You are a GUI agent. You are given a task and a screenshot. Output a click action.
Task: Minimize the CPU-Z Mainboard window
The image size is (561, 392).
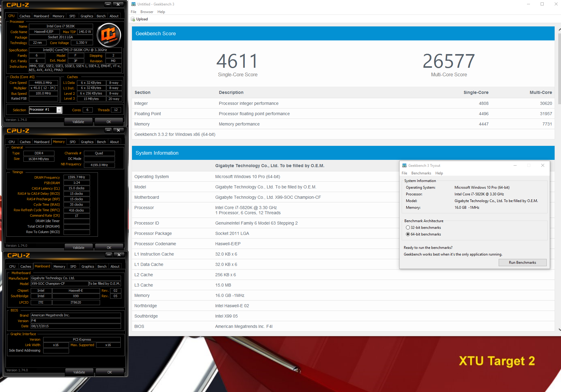pos(109,255)
